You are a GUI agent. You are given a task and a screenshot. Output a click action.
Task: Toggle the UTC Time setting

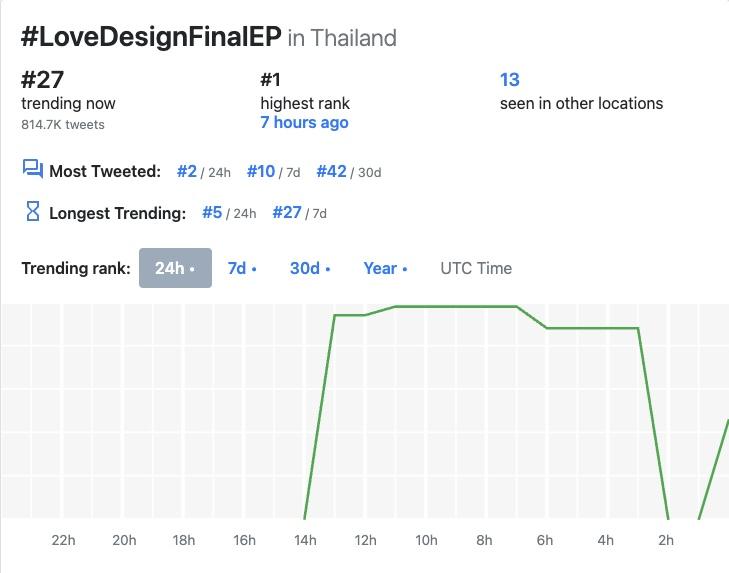(476, 268)
